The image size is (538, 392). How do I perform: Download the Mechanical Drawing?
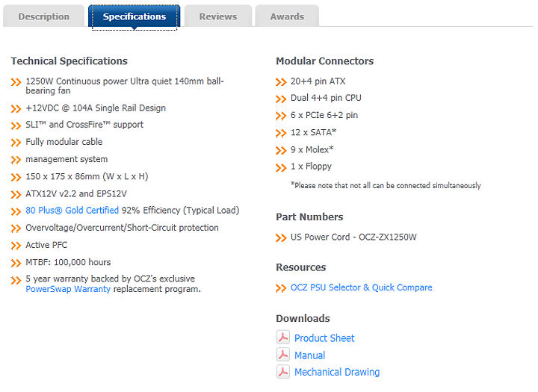(x=336, y=372)
